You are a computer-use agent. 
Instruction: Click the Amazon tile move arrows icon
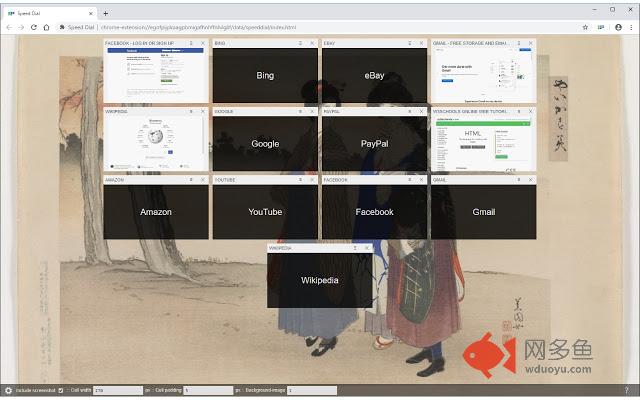(191, 180)
